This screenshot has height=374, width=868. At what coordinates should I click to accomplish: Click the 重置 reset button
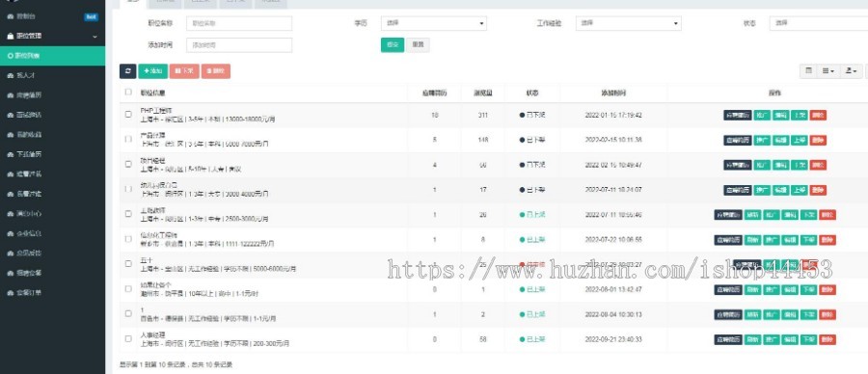click(x=418, y=45)
